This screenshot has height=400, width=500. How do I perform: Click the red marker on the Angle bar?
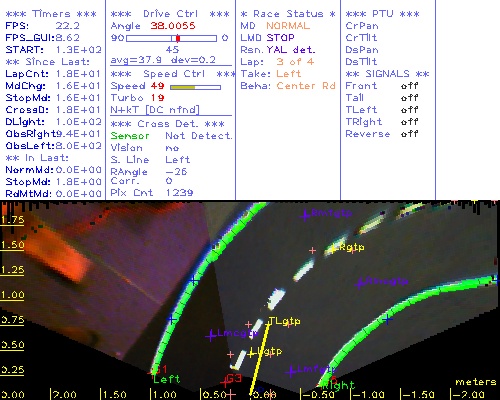tap(178, 38)
